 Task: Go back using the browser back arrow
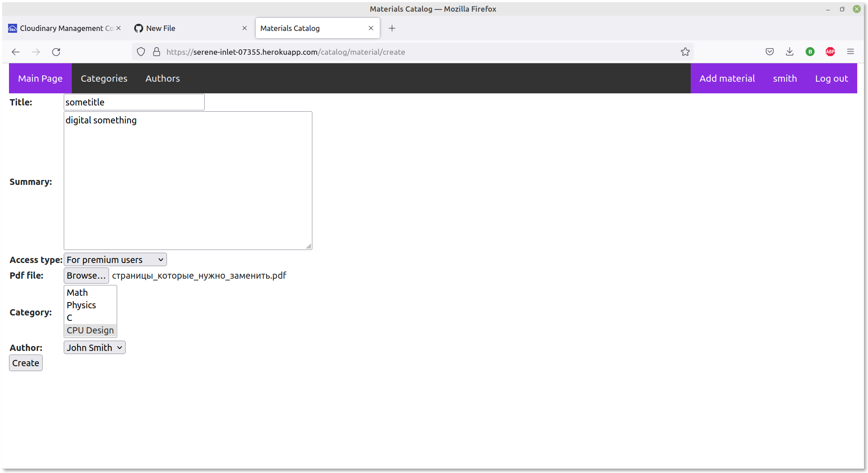click(x=16, y=52)
